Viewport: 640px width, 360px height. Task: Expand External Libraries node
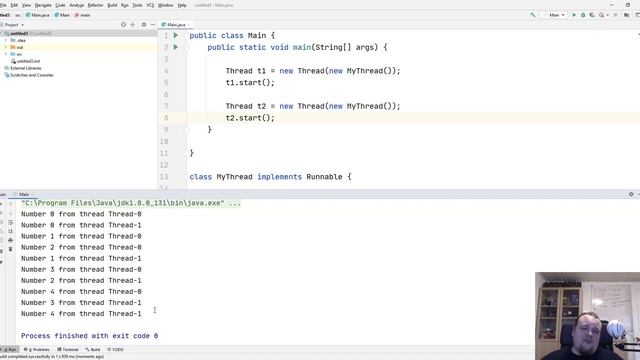22,68
